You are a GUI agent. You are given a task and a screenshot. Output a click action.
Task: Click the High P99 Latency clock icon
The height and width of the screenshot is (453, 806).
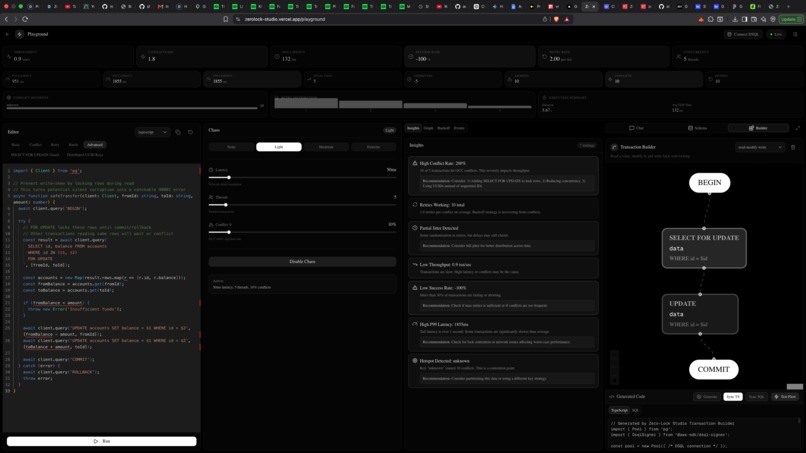pyautogui.click(x=415, y=324)
